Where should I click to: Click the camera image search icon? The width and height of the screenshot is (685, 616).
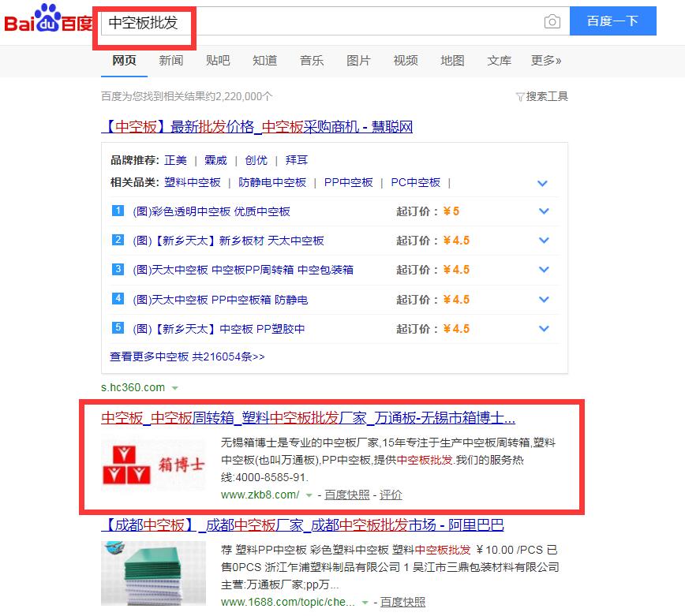[x=552, y=22]
